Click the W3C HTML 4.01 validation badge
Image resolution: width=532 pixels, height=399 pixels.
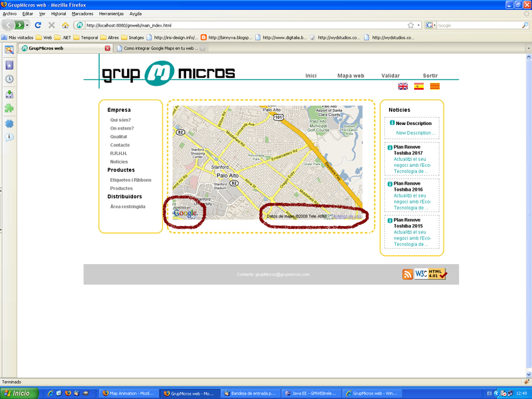[x=430, y=274]
